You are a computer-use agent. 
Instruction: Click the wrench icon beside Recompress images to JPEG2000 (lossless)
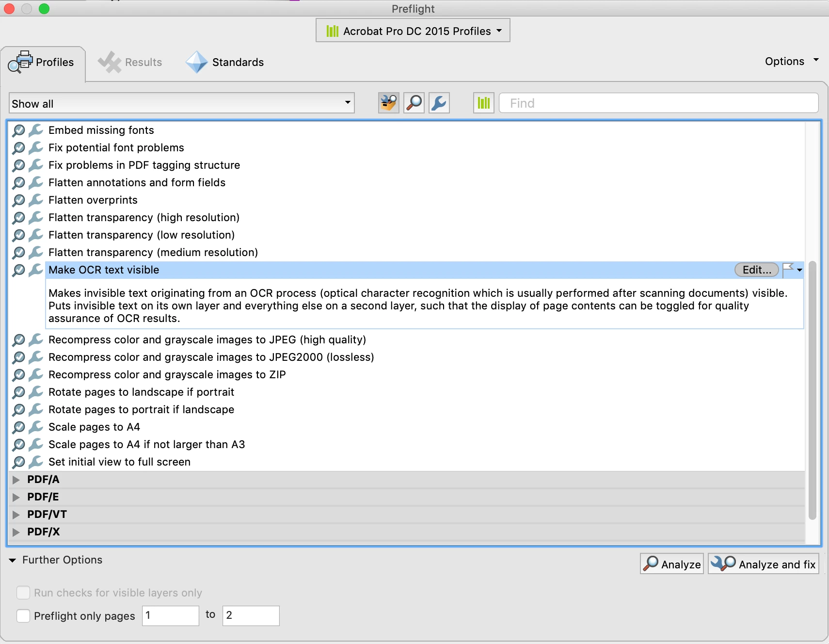tap(36, 357)
